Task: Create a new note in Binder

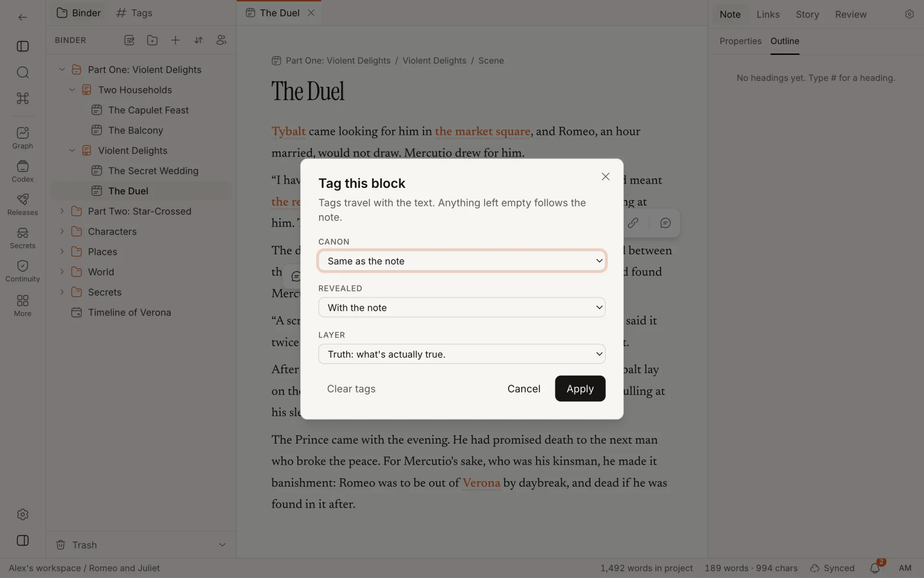Action: pos(129,40)
